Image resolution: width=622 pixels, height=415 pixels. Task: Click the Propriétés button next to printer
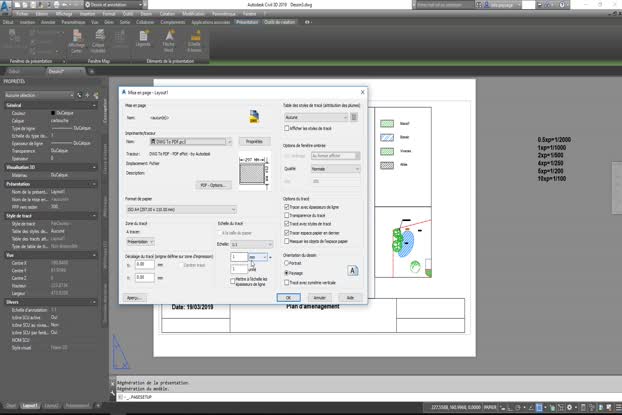255,142
